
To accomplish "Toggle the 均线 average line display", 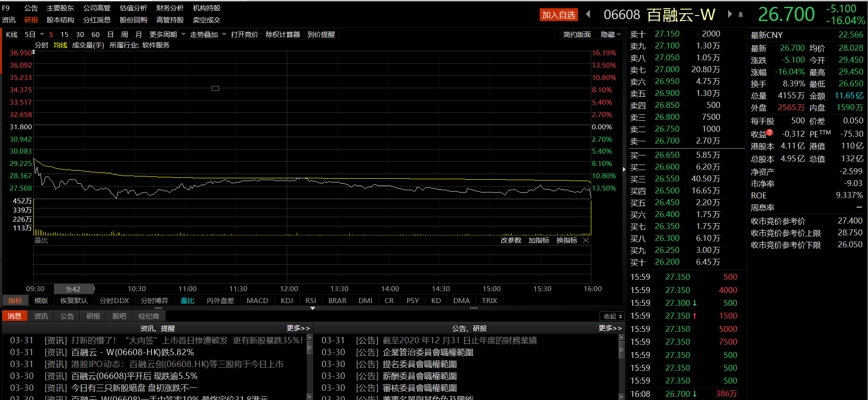I will pyautogui.click(x=60, y=45).
